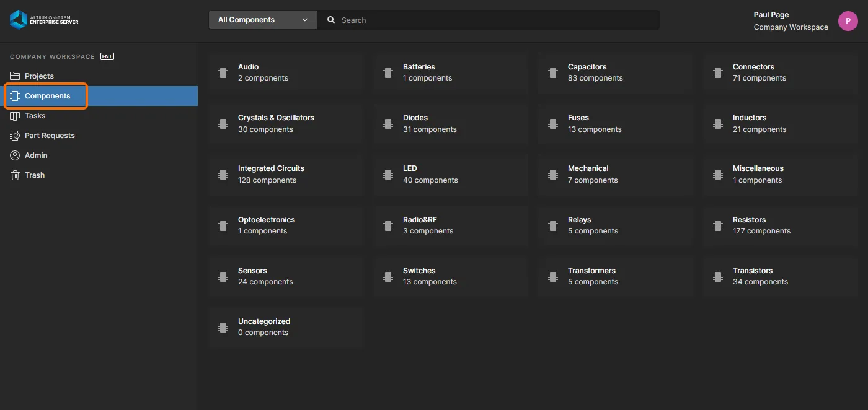Click the '30 components' count text
868x410 pixels.
[265, 129]
